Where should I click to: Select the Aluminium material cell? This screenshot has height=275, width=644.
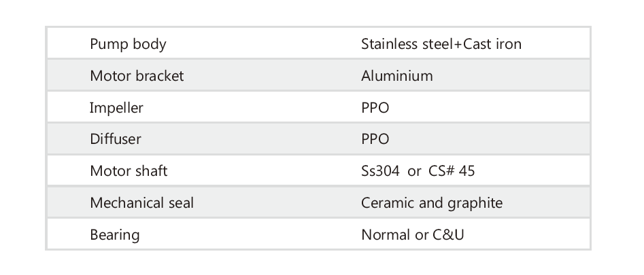[396, 75]
